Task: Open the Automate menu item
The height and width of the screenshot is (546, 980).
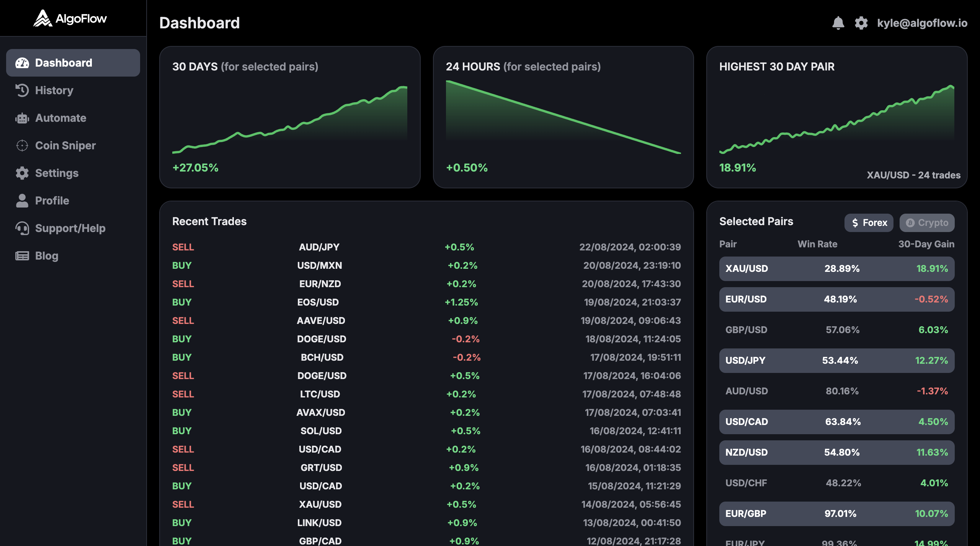Action: point(73,118)
